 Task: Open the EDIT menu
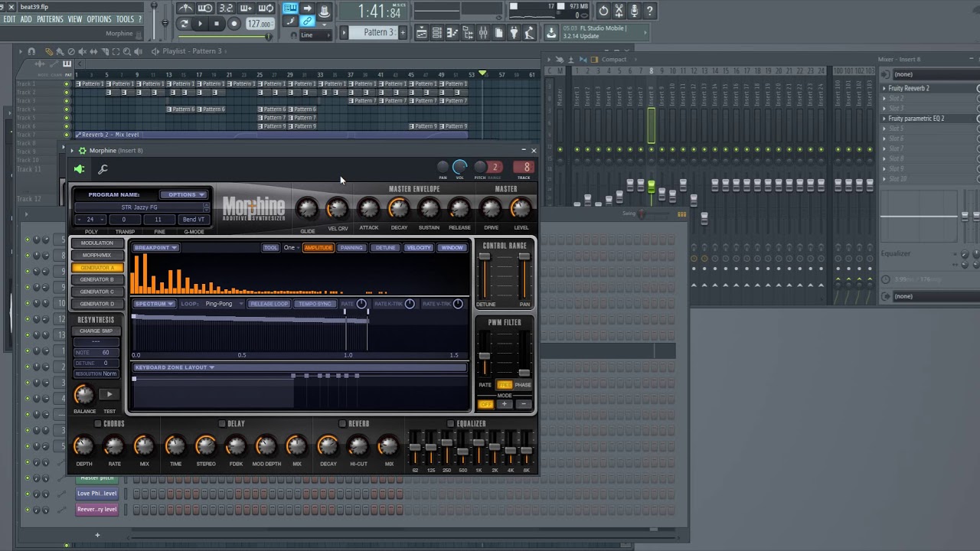pos(9,19)
